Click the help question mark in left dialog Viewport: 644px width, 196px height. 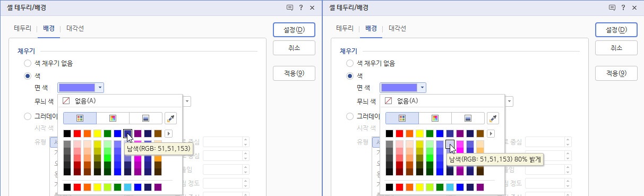tap(301, 7)
